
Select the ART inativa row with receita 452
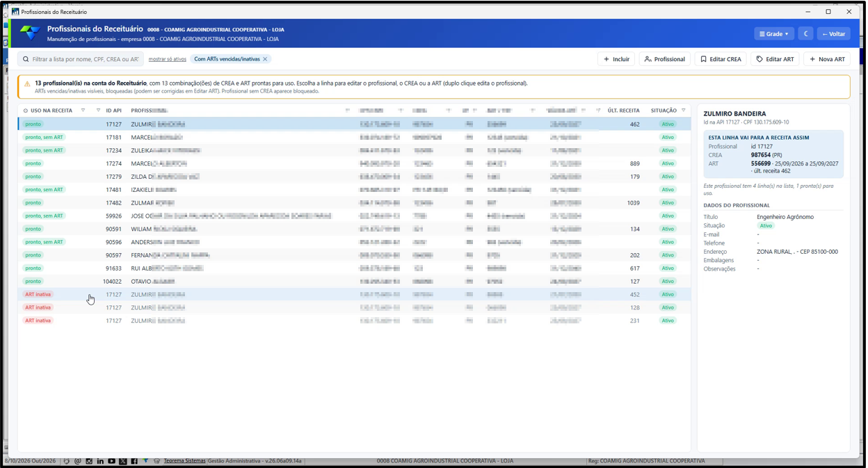pyautogui.click(x=354, y=294)
